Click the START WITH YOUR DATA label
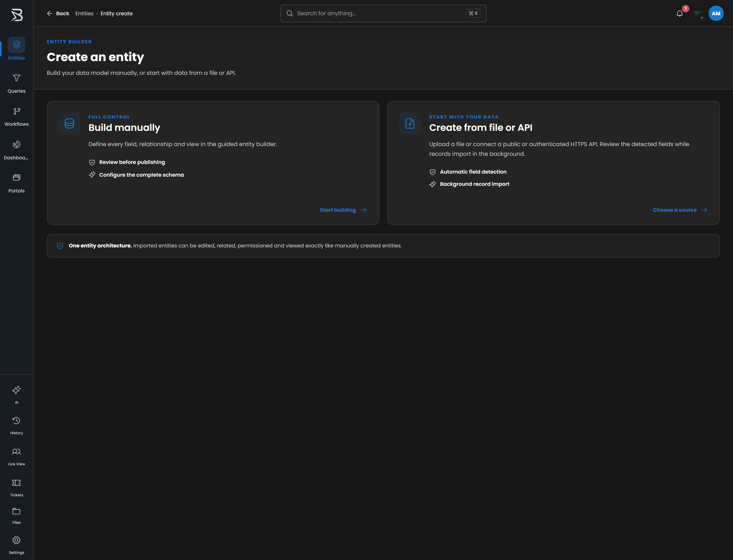Image resolution: width=733 pixels, height=560 pixels. click(464, 117)
